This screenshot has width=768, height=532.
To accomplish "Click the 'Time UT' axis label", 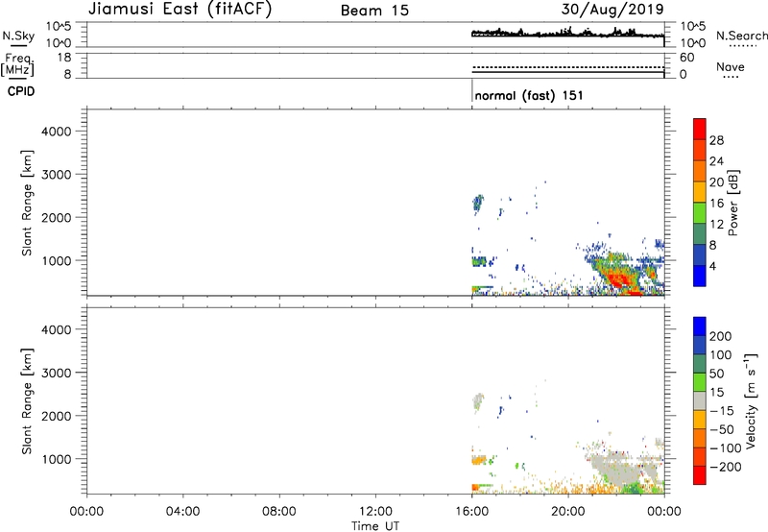I will tap(375, 526).
